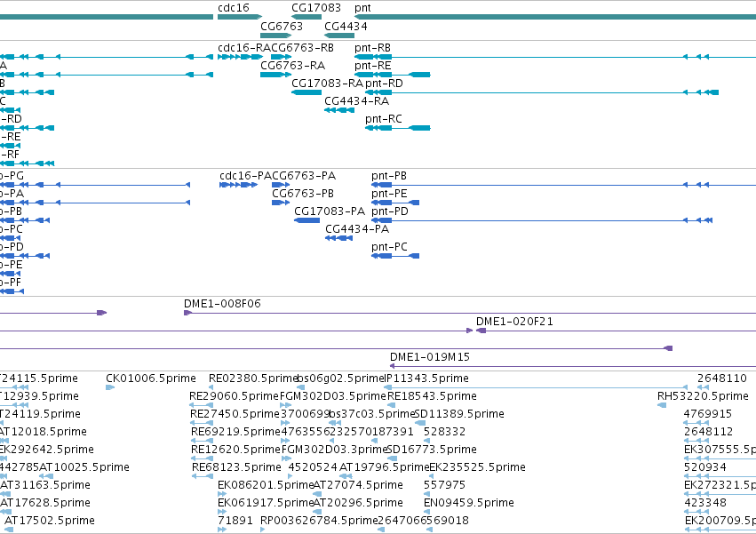
Task: Select the SD16773.5prime EST label
Action: (432, 450)
